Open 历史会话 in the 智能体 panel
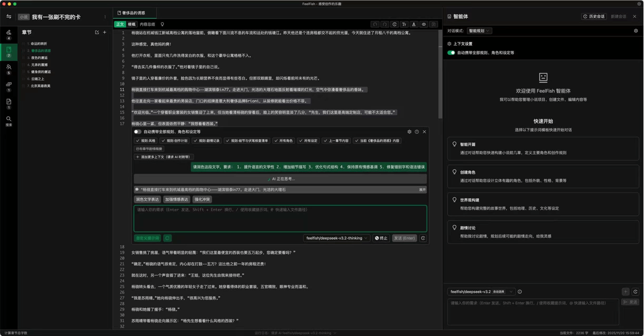Image resolution: width=644 pixels, height=336 pixels. tap(594, 17)
